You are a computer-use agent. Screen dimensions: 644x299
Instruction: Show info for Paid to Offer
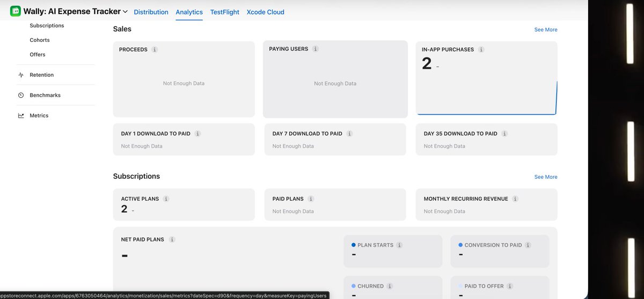point(510,286)
